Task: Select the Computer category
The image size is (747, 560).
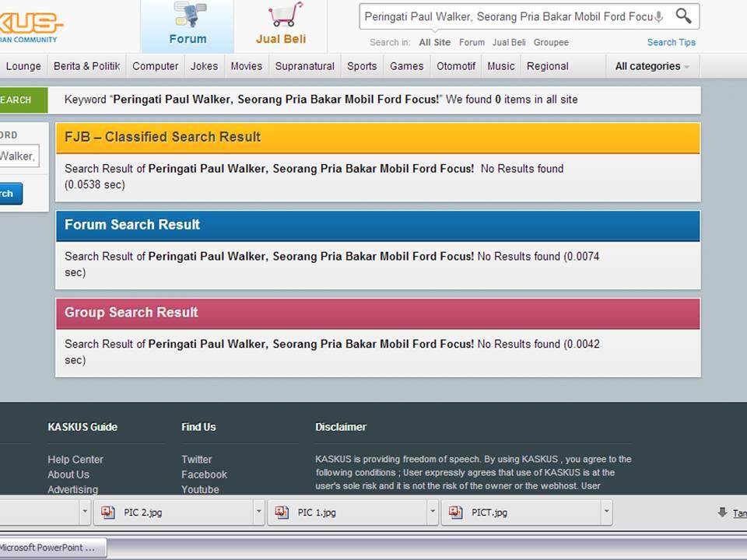Action: (x=156, y=66)
